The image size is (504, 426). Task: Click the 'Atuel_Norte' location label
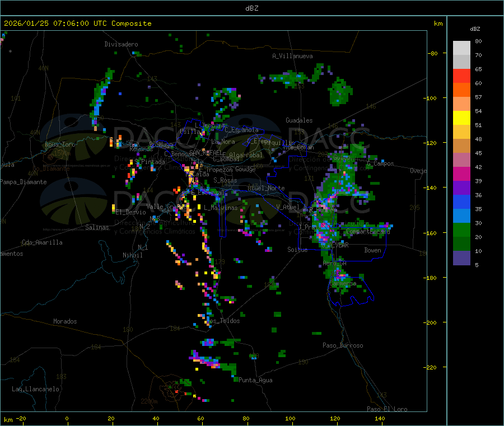pos(266,188)
